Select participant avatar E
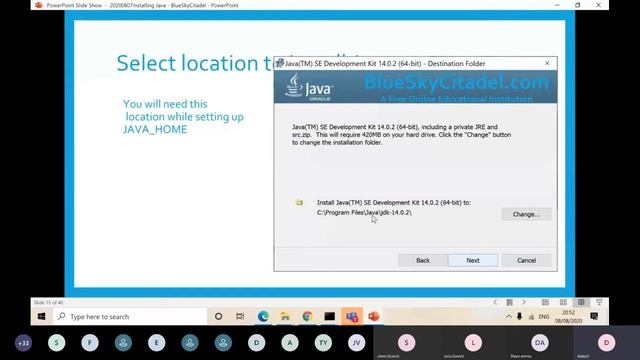The image size is (640, 360). (x=156, y=343)
